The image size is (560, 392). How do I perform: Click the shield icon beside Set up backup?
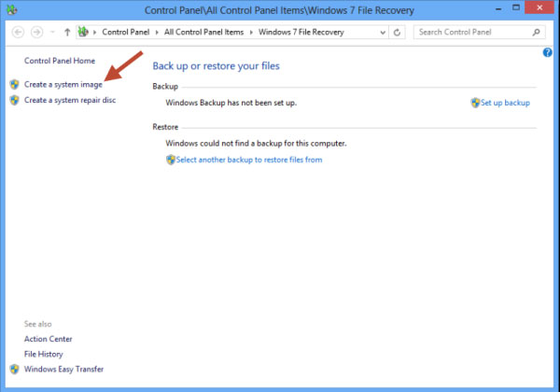pyautogui.click(x=475, y=103)
